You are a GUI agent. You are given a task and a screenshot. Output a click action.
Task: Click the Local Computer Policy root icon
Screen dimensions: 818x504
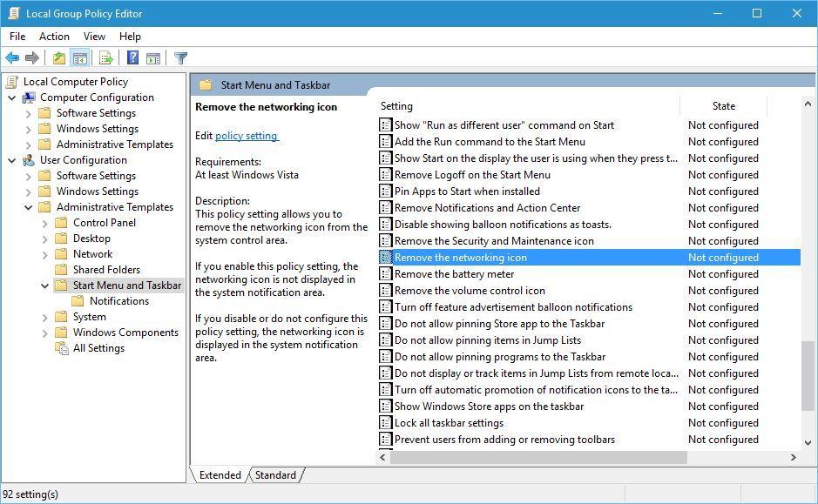coord(11,81)
